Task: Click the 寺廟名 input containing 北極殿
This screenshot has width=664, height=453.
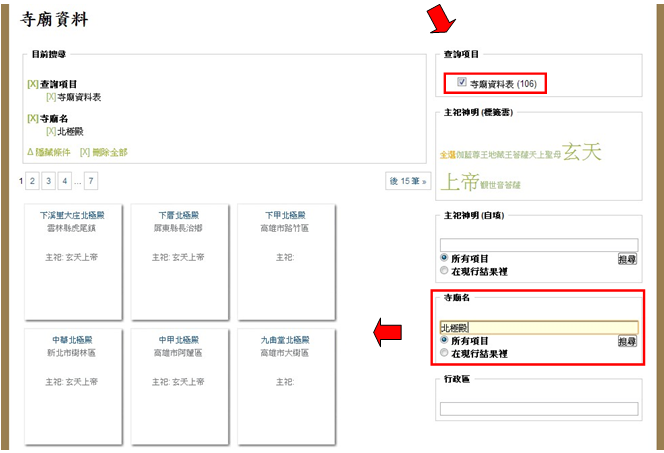Action: point(538,327)
